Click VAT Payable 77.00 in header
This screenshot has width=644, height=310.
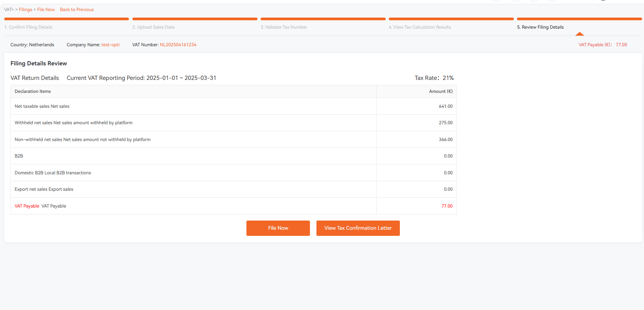tap(603, 45)
